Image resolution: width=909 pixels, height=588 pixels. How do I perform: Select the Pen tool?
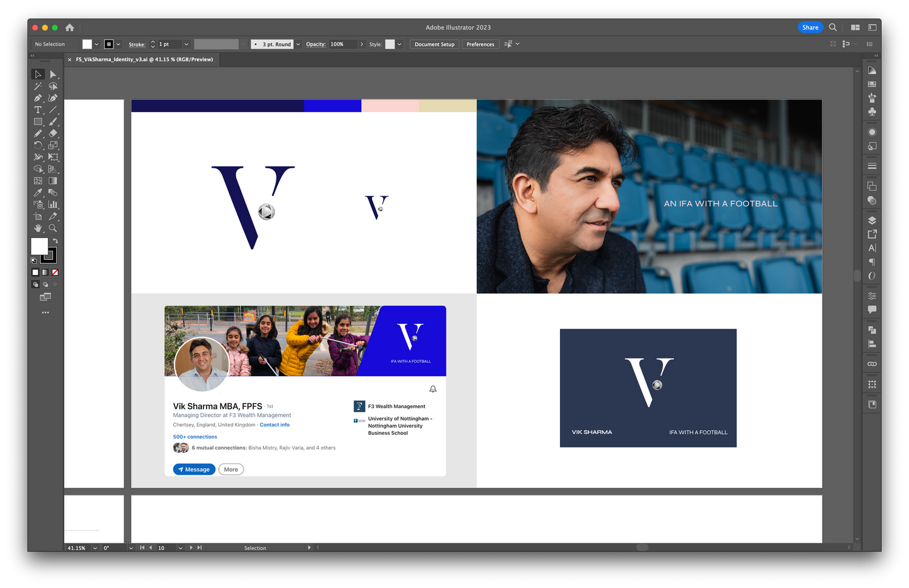(x=38, y=98)
